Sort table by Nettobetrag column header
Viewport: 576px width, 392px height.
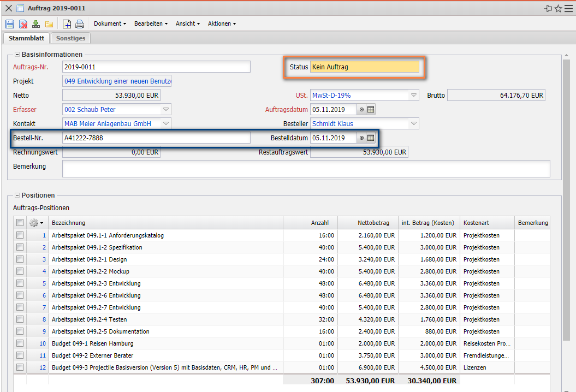coord(373,223)
